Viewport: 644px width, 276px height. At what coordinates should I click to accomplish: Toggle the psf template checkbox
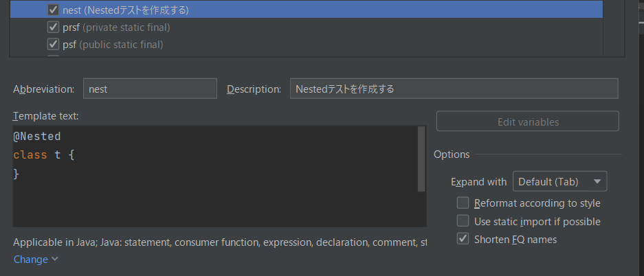tap(54, 44)
